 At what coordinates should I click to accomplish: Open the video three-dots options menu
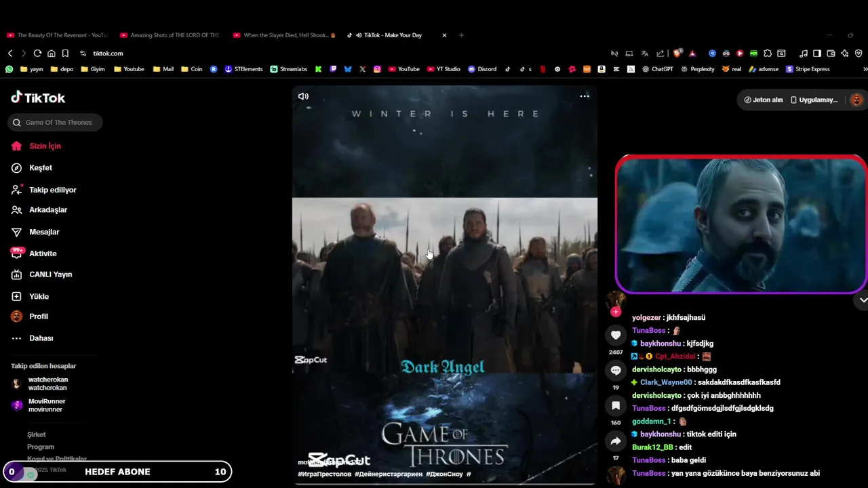(x=585, y=96)
